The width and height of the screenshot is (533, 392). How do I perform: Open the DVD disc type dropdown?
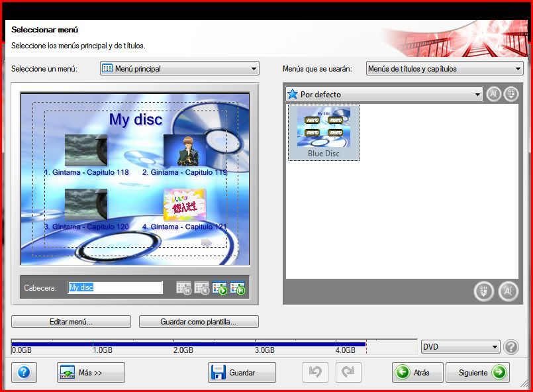coord(461,347)
